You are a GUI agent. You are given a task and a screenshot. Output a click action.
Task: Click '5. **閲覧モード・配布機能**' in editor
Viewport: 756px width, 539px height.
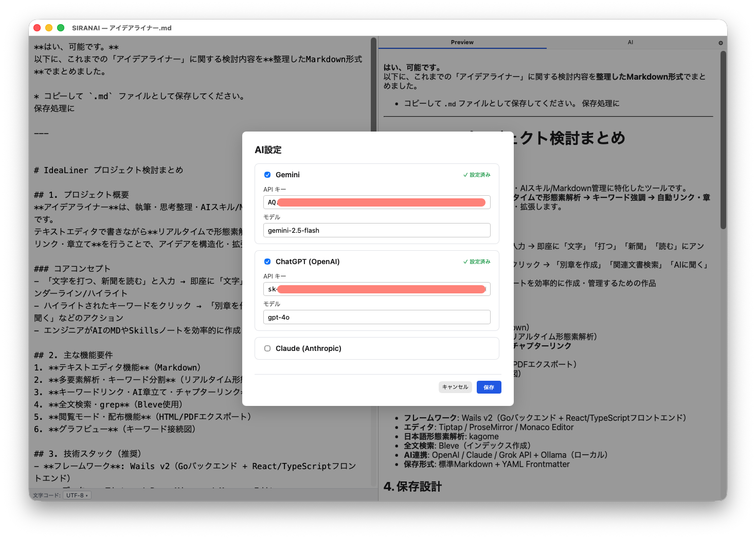pos(142,417)
